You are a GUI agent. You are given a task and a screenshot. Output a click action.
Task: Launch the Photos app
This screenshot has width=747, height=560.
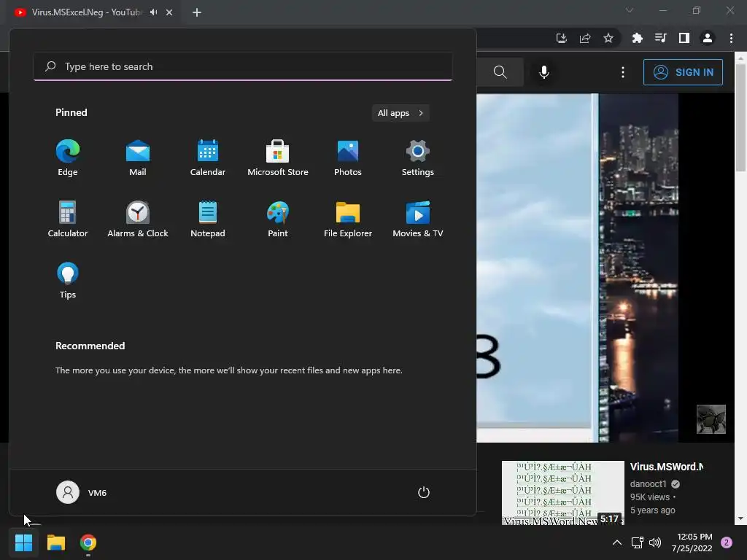coord(348,157)
